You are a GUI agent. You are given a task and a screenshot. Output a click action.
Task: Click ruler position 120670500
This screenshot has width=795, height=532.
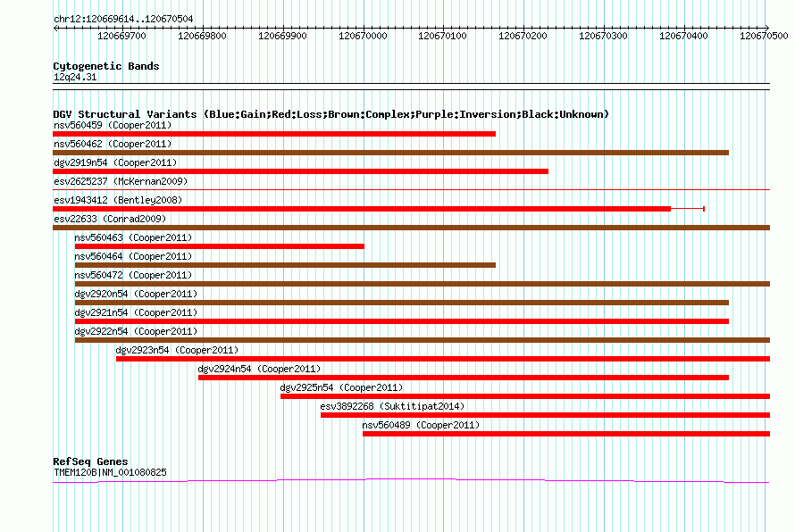click(764, 36)
